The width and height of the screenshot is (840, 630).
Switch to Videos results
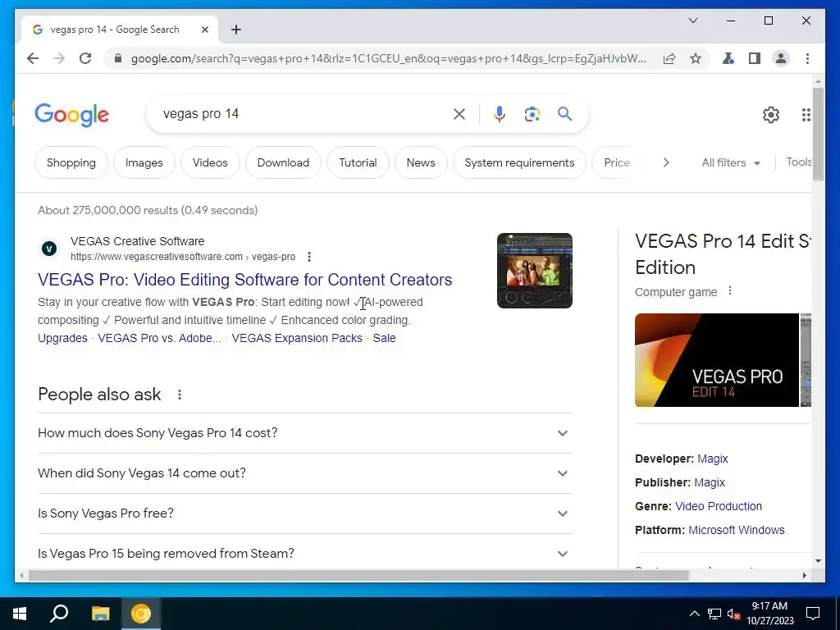pyautogui.click(x=210, y=162)
